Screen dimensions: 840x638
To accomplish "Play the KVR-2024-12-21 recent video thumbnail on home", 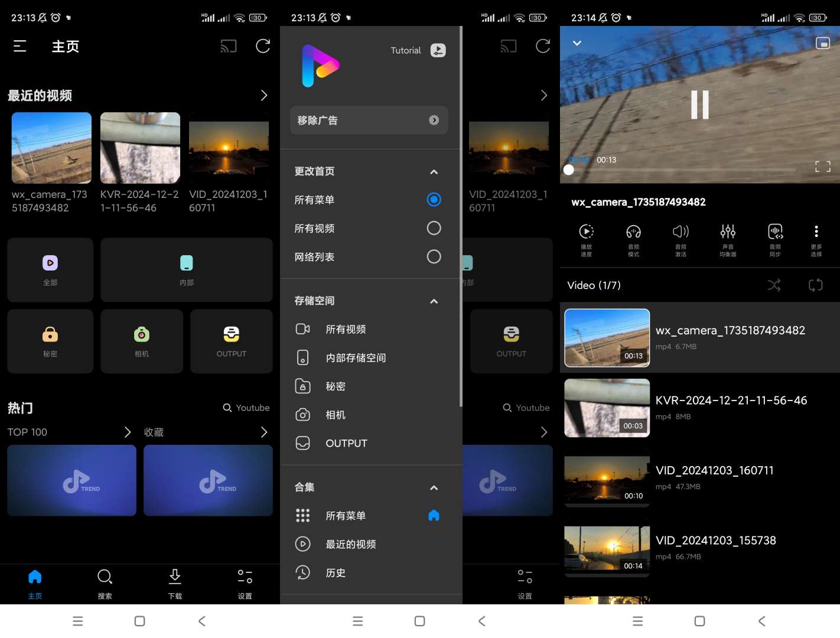I will (x=140, y=148).
